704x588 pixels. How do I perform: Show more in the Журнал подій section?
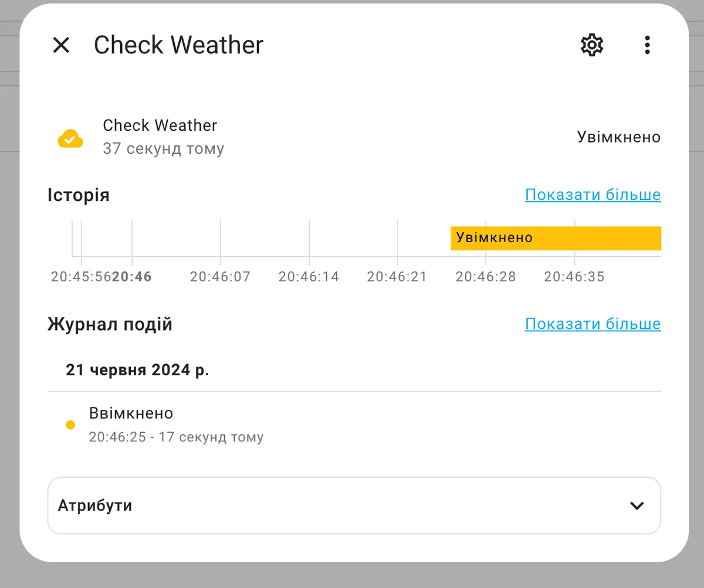pos(593,324)
